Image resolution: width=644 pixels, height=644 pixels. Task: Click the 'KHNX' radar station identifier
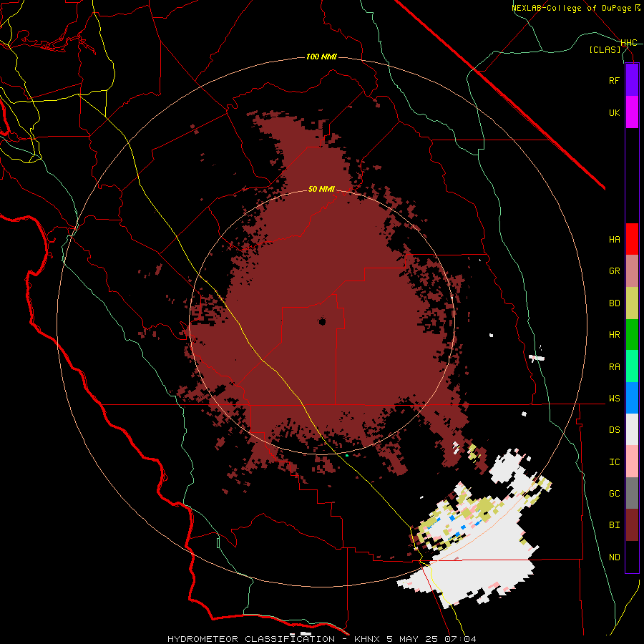click(x=368, y=639)
